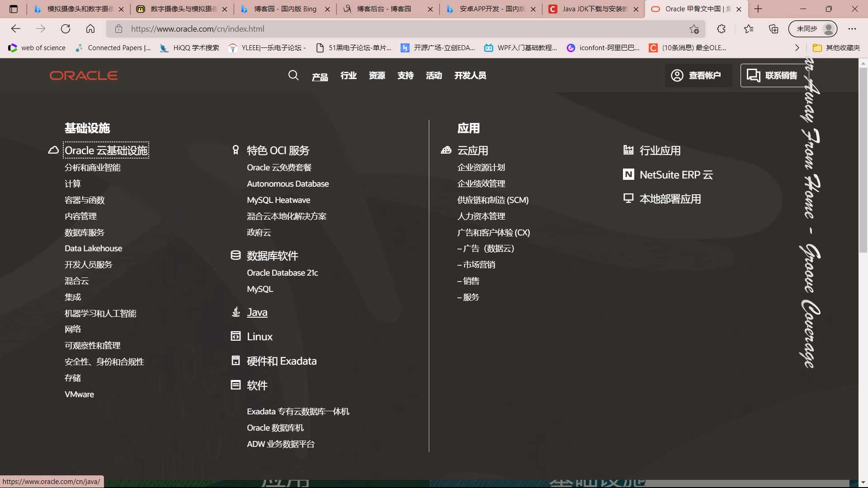
Task: Click the OCI special services icon
Action: (x=235, y=150)
